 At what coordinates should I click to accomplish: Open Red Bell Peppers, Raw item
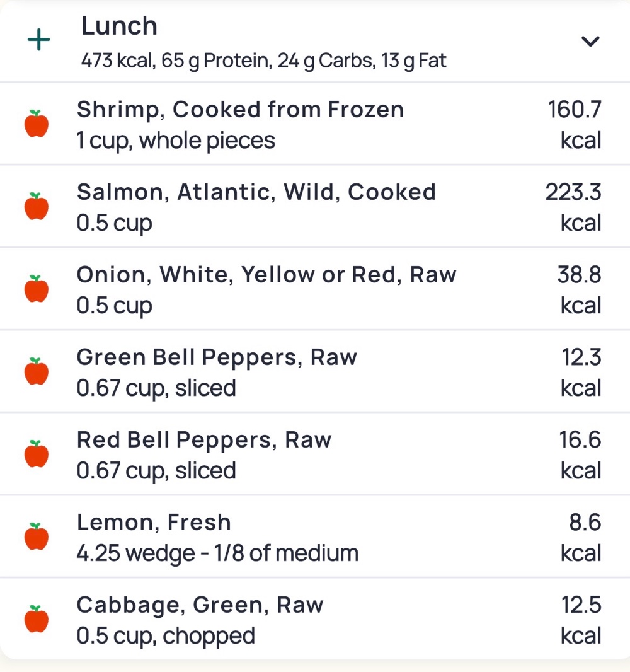pyautogui.click(x=315, y=455)
